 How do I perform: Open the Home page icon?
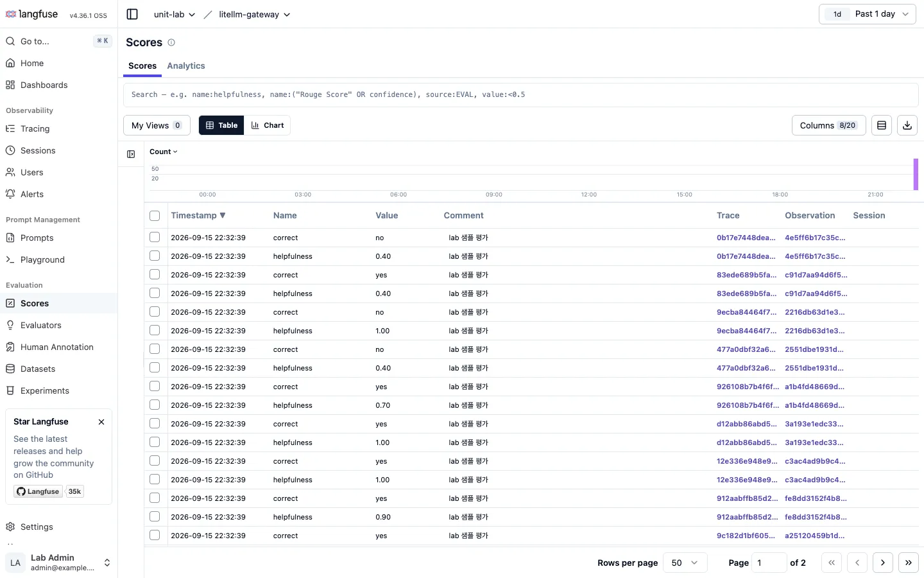click(x=10, y=63)
